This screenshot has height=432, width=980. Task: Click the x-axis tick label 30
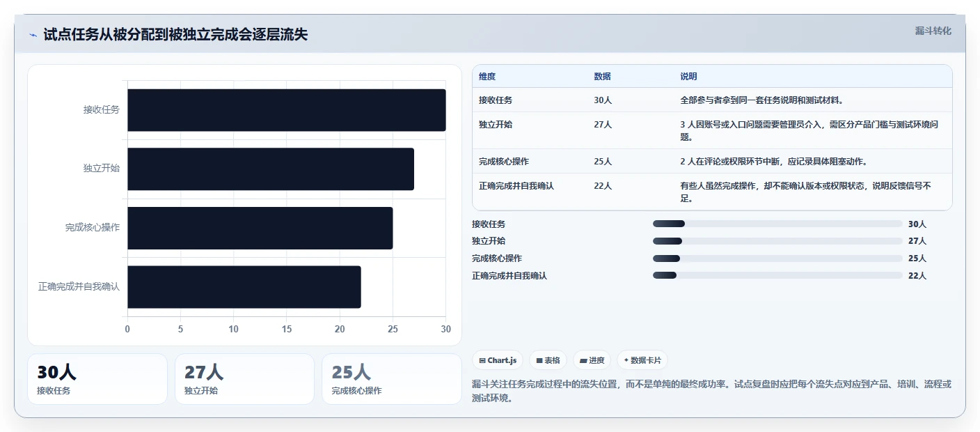[445, 330]
